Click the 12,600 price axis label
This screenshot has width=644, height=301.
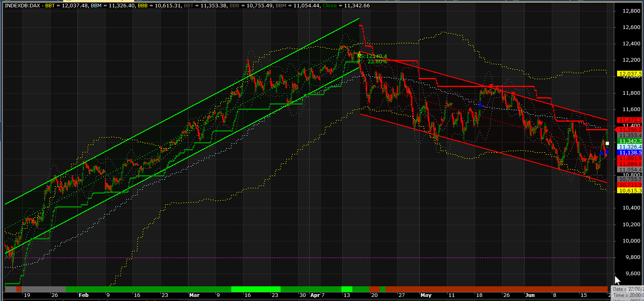pyautogui.click(x=631, y=27)
